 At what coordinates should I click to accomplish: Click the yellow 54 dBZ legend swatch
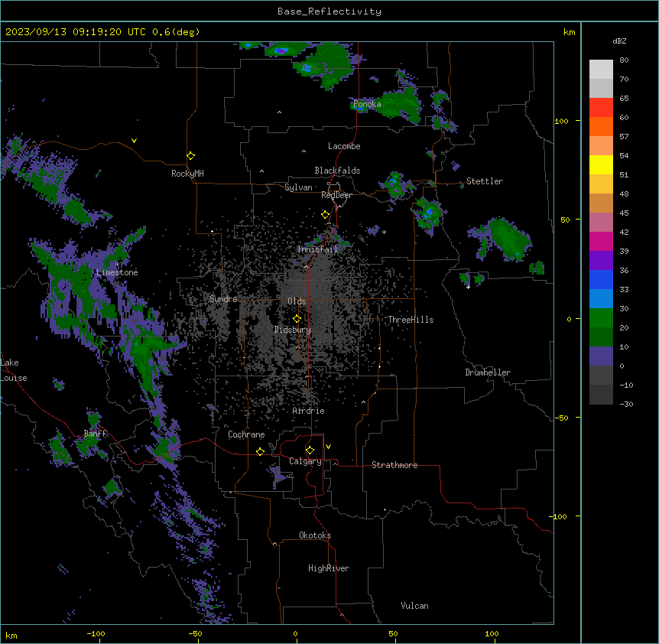tap(601, 164)
